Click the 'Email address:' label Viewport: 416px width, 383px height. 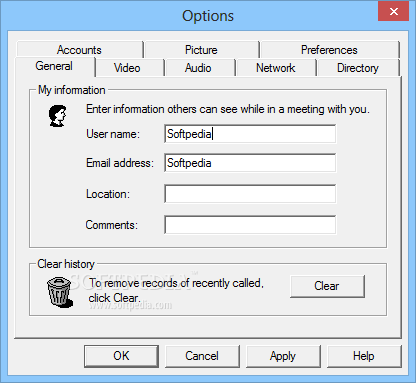(x=120, y=163)
